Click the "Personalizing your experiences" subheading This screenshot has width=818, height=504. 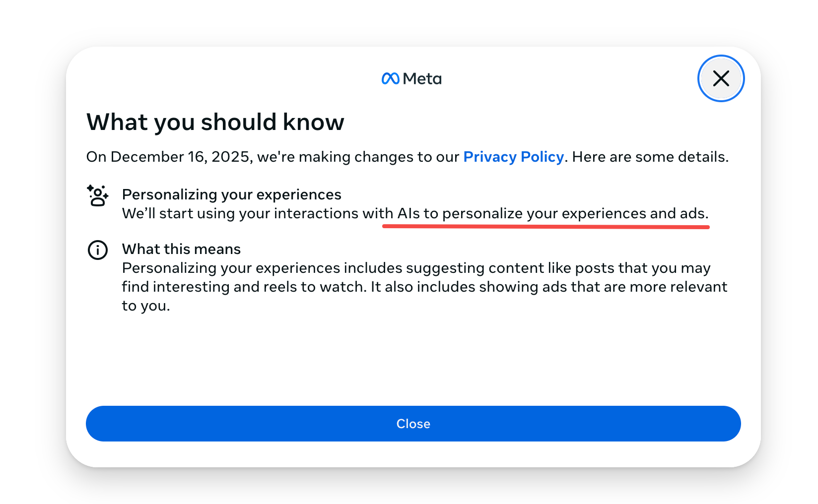[231, 194]
